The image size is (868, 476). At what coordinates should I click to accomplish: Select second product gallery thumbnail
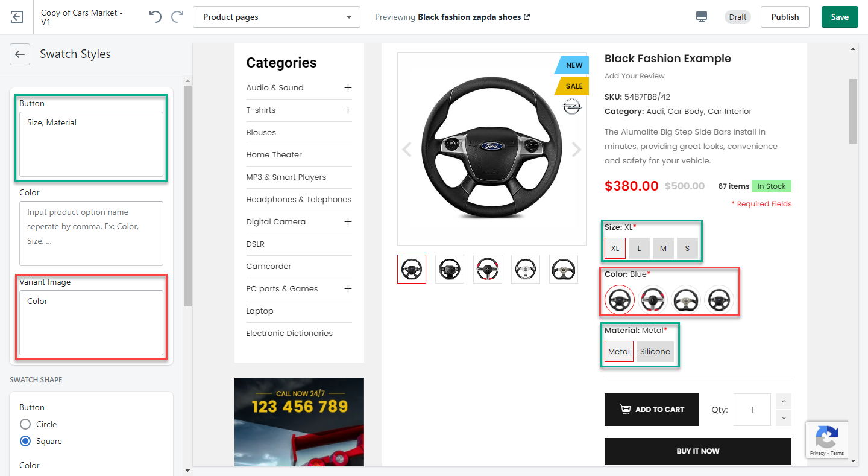tap(450, 269)
